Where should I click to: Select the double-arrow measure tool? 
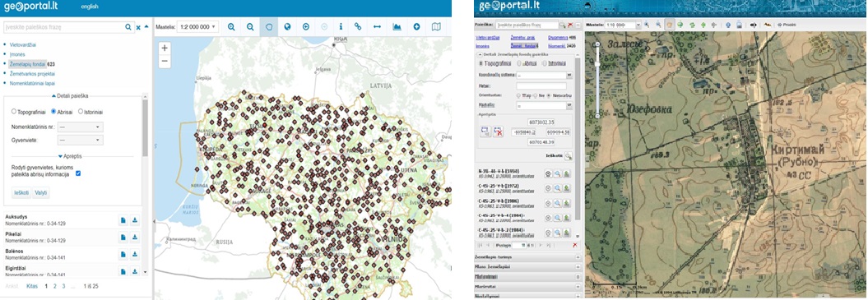(x=377, y=26)
